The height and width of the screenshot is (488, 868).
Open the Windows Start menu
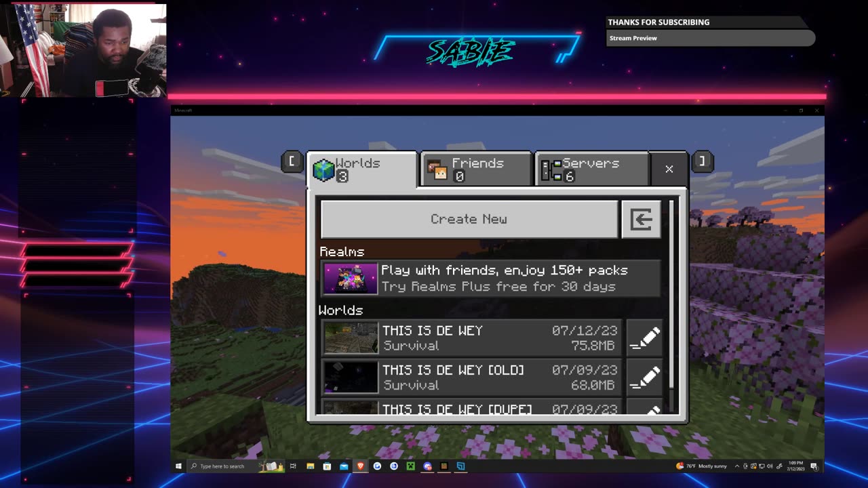tap(178, 466)
